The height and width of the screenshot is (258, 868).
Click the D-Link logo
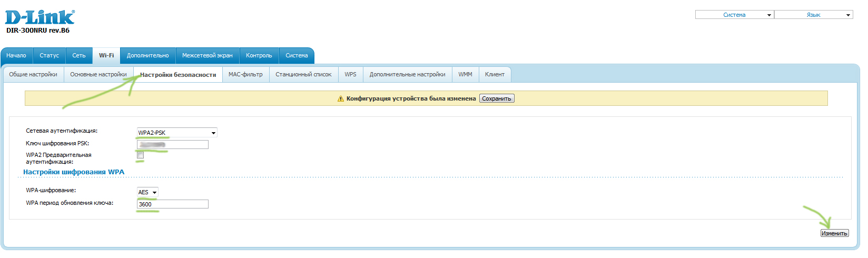pyautogui.click(x=40, y=18)
